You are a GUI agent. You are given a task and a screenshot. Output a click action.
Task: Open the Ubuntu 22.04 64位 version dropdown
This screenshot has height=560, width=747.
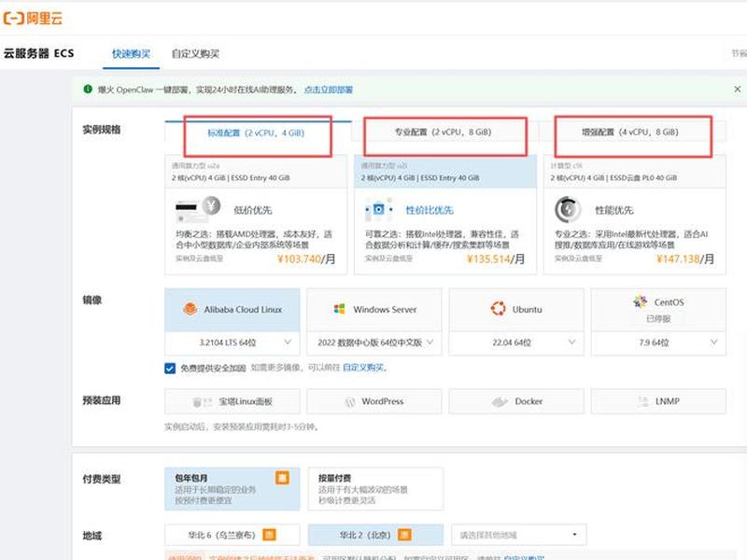click(x=516, y=343)
